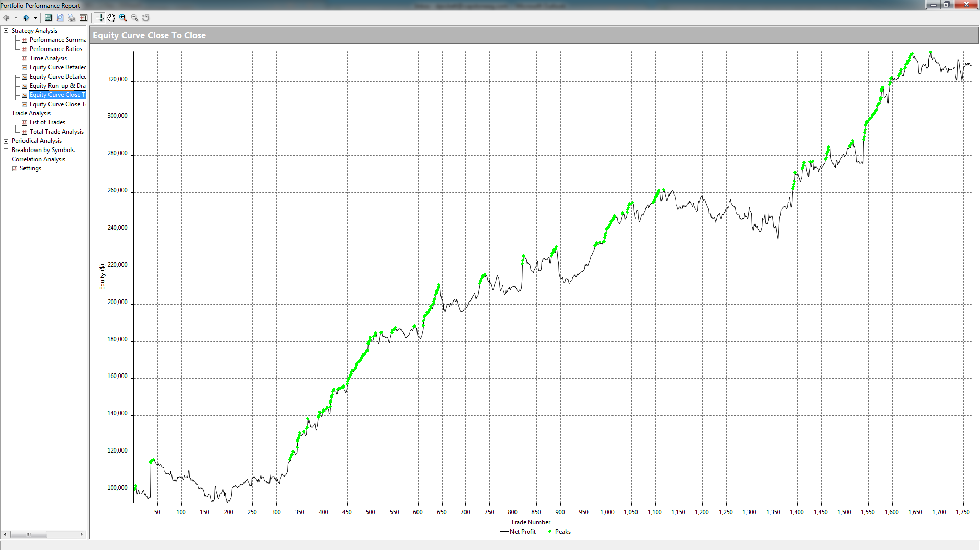Select Total Trade Analysis in the tree

pos(57,132)
